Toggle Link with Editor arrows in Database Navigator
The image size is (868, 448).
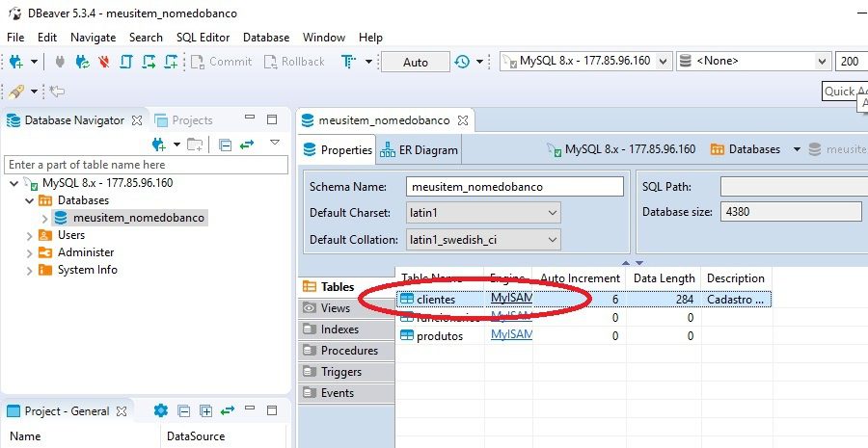click(x=247, y=145)
